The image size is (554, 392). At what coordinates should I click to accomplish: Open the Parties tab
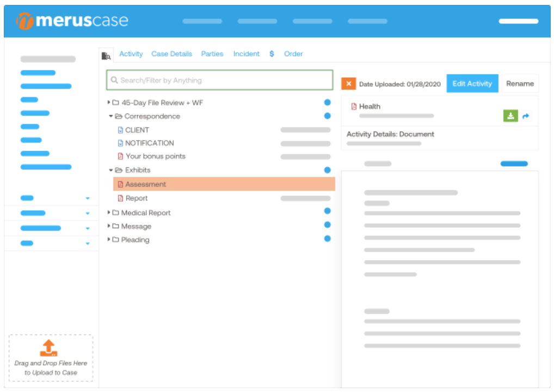(x=212, y=54)
